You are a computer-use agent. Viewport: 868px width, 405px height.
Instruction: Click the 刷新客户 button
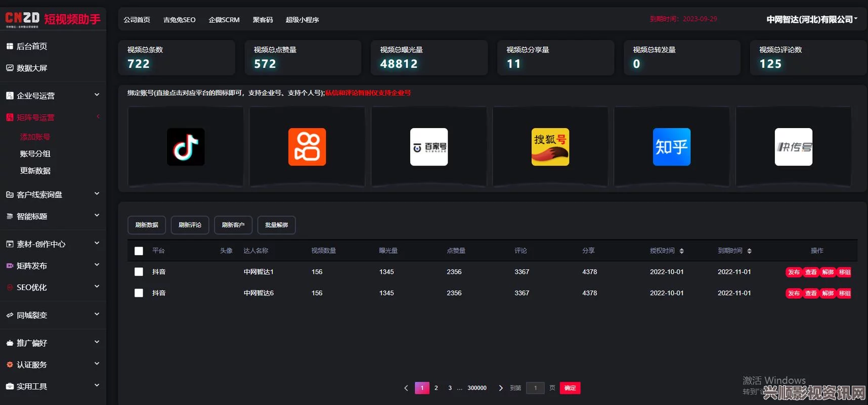(x=233, y=225)
